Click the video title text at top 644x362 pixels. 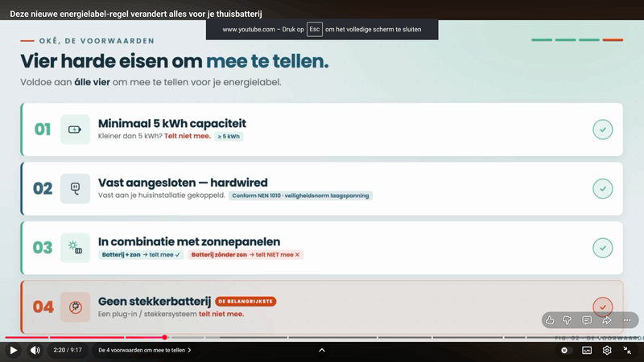[x=136, y=14]
